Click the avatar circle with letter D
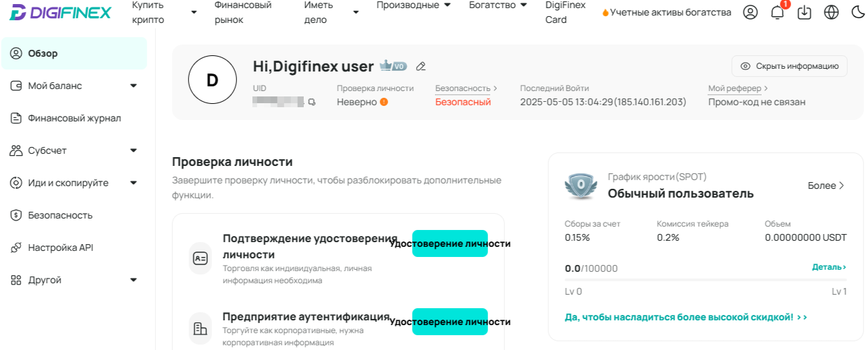Screen dimensions: 868x350 212,80
